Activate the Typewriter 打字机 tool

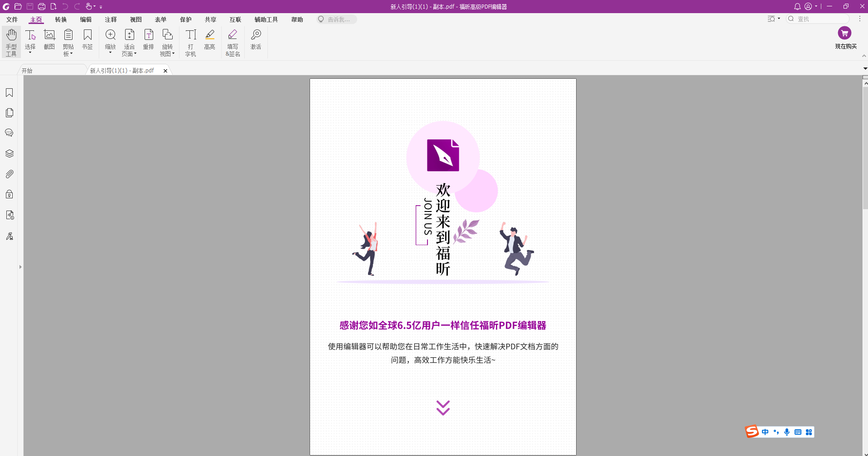(x=190, y=41)
